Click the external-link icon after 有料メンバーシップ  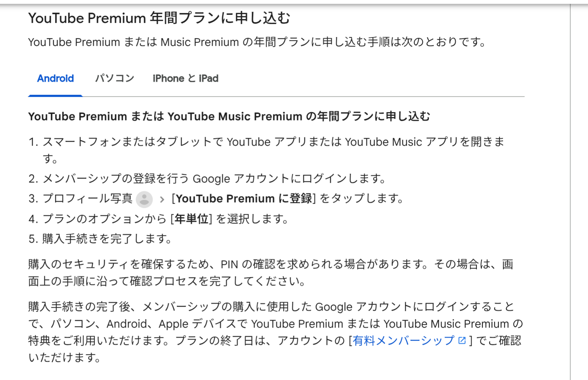(462, 340)
